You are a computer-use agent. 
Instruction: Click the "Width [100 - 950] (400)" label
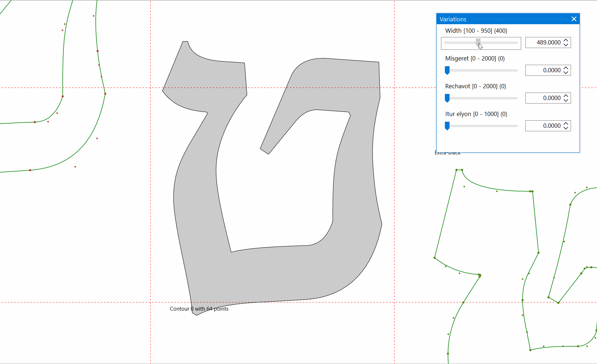[x=476, y=31]
